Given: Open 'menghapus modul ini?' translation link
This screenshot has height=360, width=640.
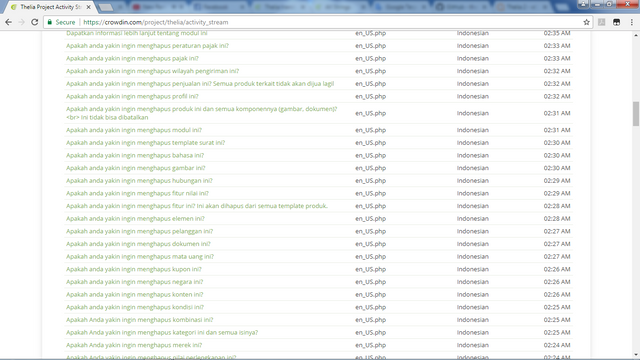Looking at the screenshot, I should (x=134, y=130).
